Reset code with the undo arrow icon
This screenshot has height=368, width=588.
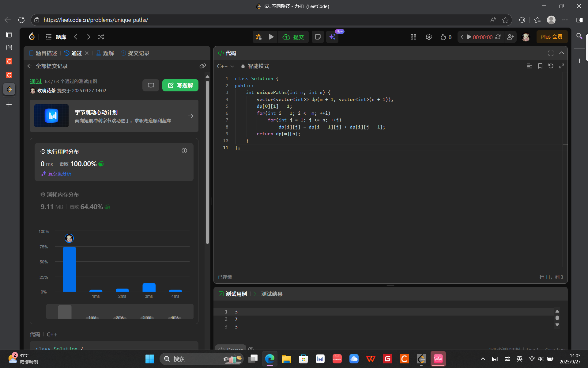click(551, 66)
